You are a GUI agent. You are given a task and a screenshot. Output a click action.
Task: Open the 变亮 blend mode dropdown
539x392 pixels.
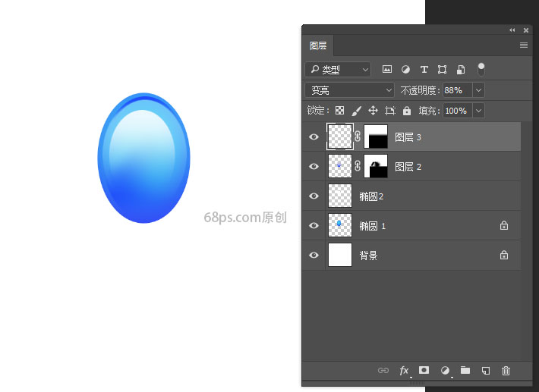[349, 90]
